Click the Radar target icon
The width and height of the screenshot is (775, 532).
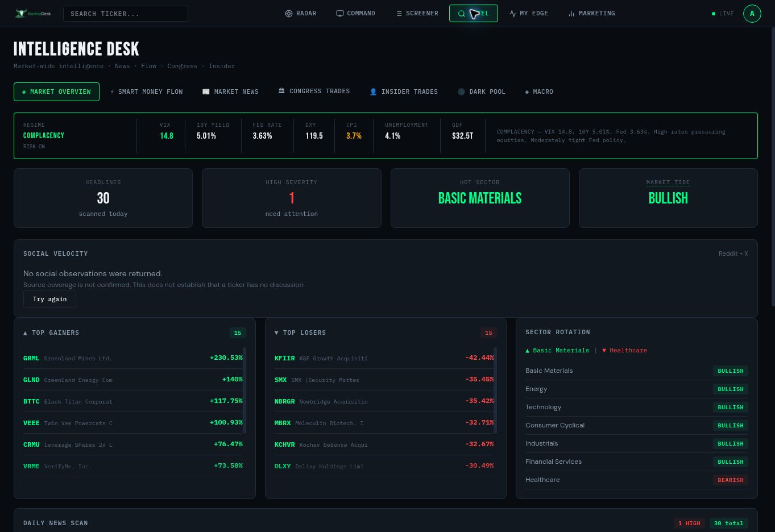tap(289, 14)
